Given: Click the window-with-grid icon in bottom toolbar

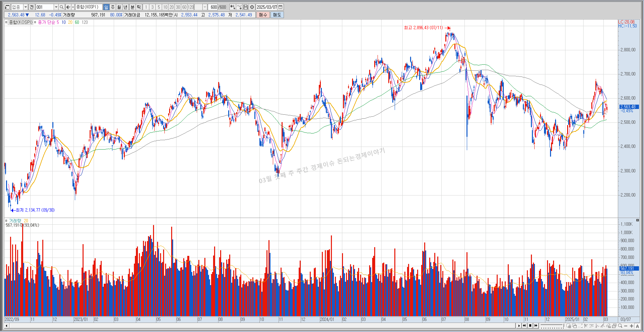Looking at the screenshot, I should (x=569, y=326).
